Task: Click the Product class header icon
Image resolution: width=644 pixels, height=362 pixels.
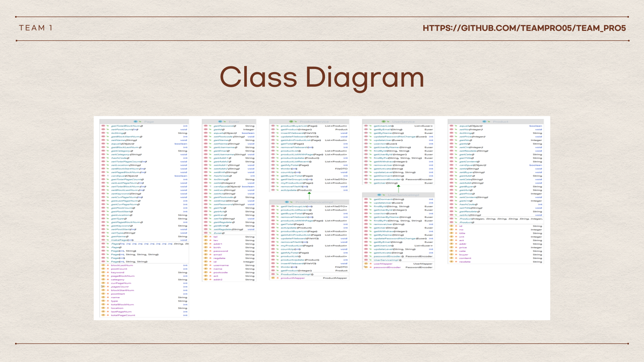Action: tap(484, 122)
